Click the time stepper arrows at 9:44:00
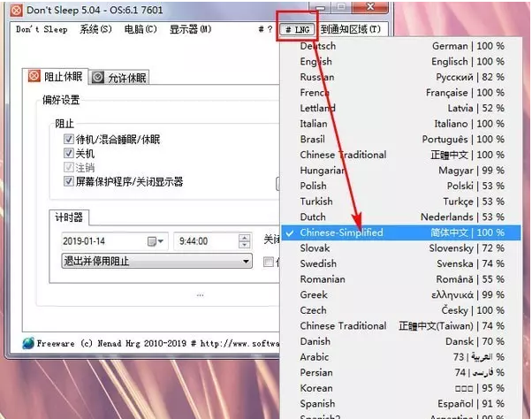532x419 pixels. (244, 241)
